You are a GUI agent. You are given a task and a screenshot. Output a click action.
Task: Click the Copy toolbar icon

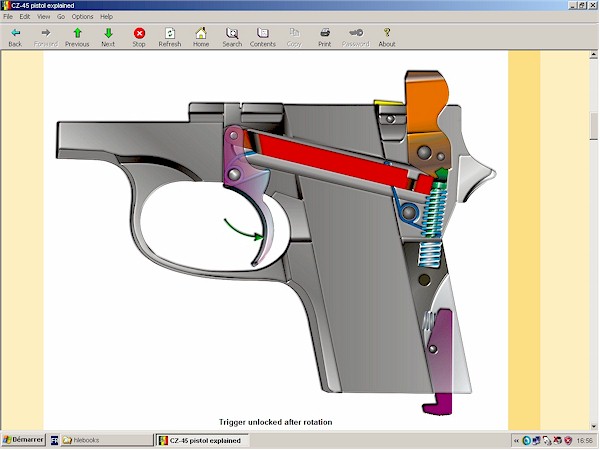(x=294, y=37)
